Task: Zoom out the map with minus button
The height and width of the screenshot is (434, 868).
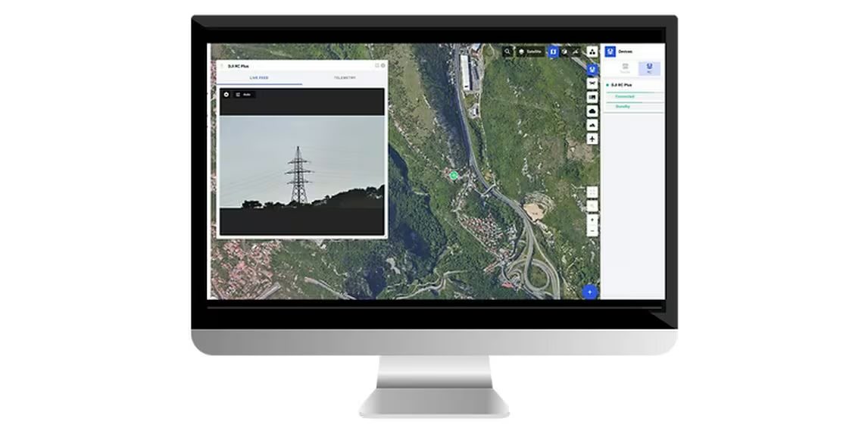Action: tap(592, 231)
